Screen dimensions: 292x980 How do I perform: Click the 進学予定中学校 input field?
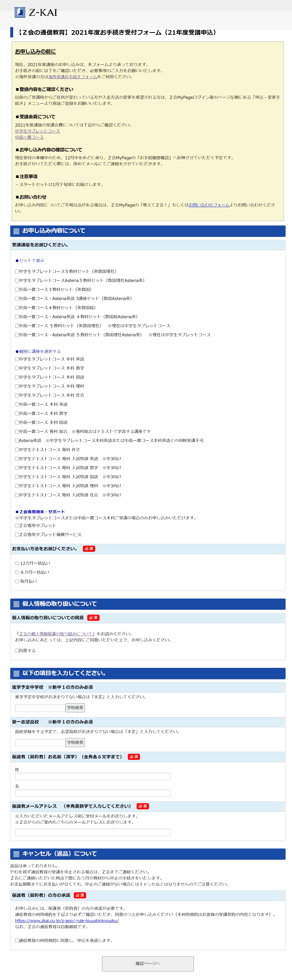pos(40,708)
